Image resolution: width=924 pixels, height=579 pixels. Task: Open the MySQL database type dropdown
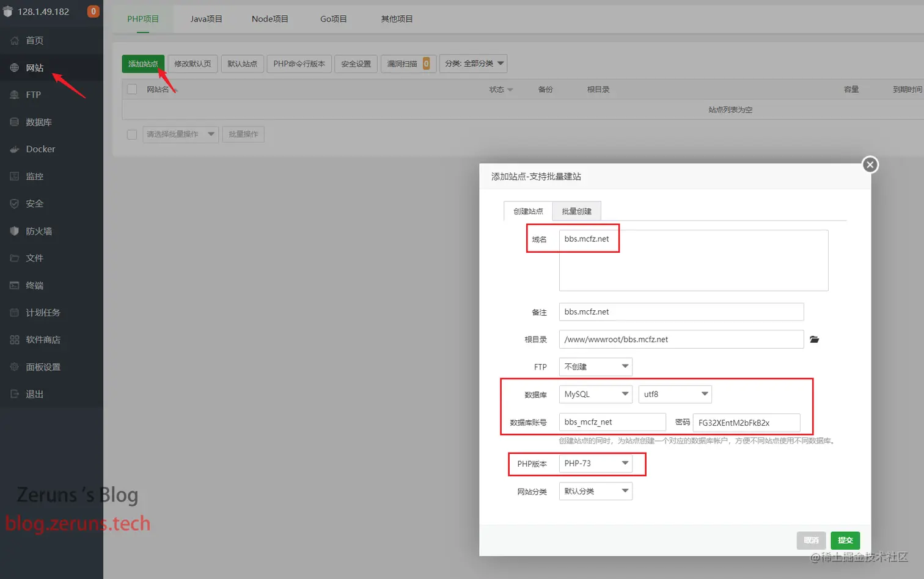(596, 394)
